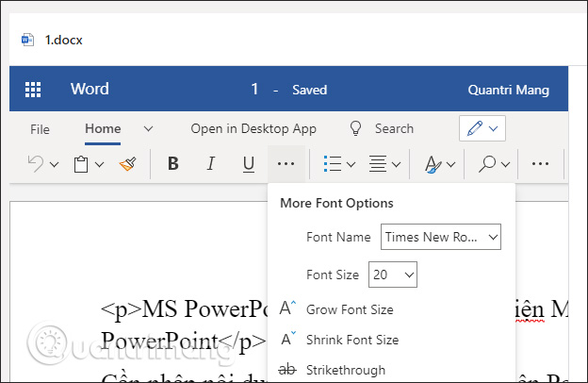This screenshot has height=383, width=588.
Task: Expand the editing mode pencil dropdown
Action: 482,128
